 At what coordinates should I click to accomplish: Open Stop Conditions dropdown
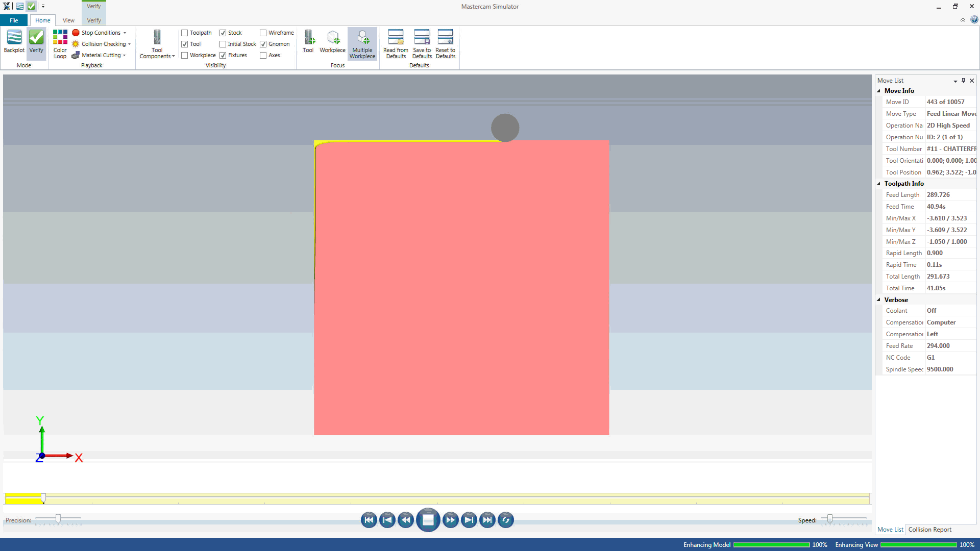[x=101, y=33]
